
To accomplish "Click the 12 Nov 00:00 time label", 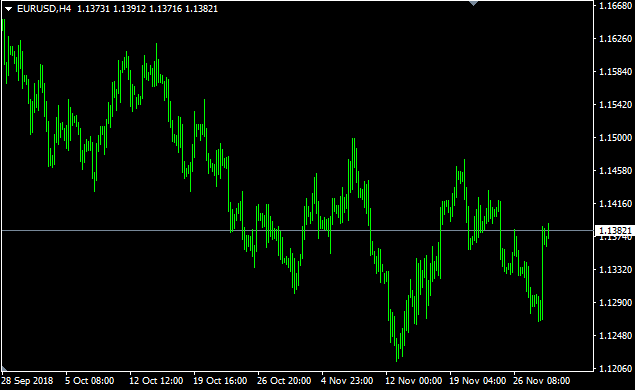I will tap(413, 381).
